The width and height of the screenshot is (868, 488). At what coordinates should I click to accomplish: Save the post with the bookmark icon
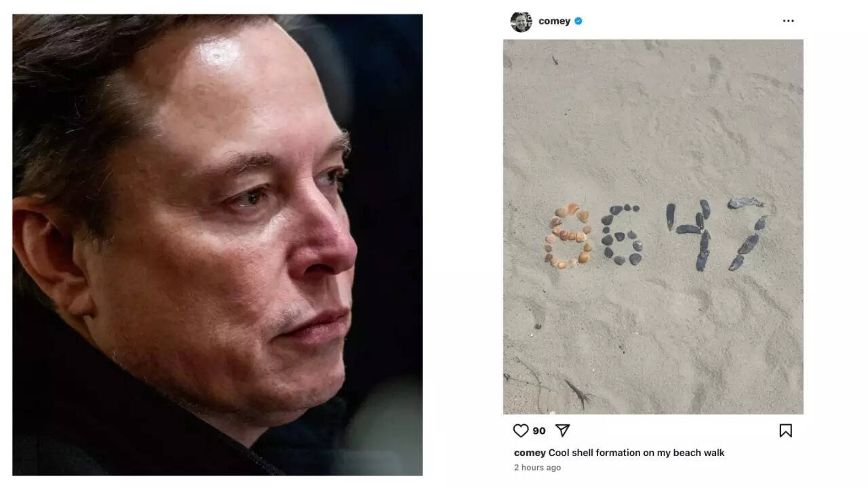[x=785, y=430]
